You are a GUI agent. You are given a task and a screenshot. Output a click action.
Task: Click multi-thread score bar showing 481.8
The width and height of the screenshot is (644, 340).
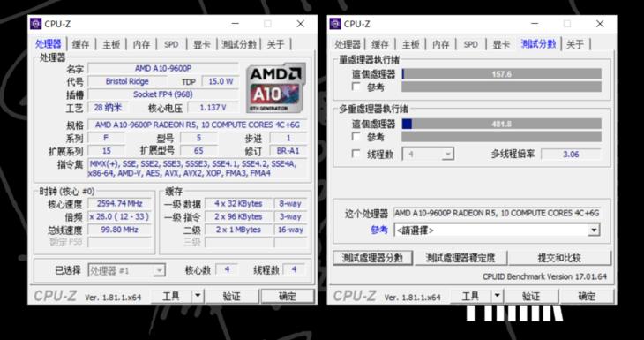[501, 124]
